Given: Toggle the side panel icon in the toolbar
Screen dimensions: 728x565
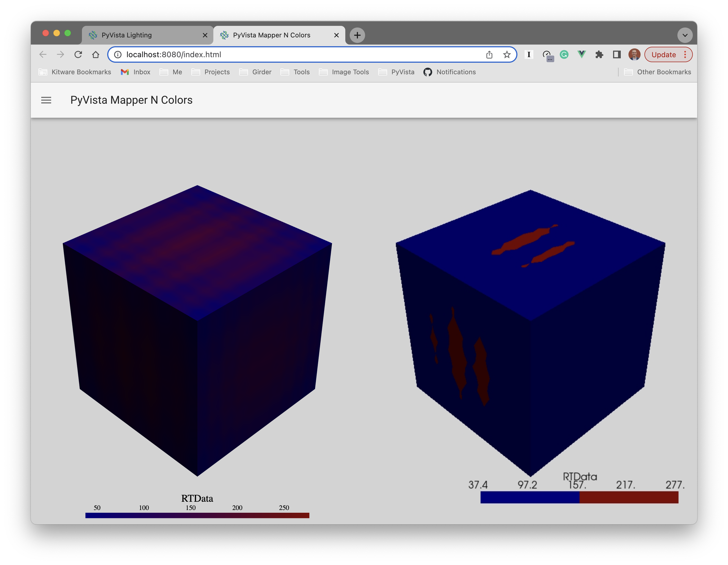Looking at the screenshot, I should click(616, 54).
